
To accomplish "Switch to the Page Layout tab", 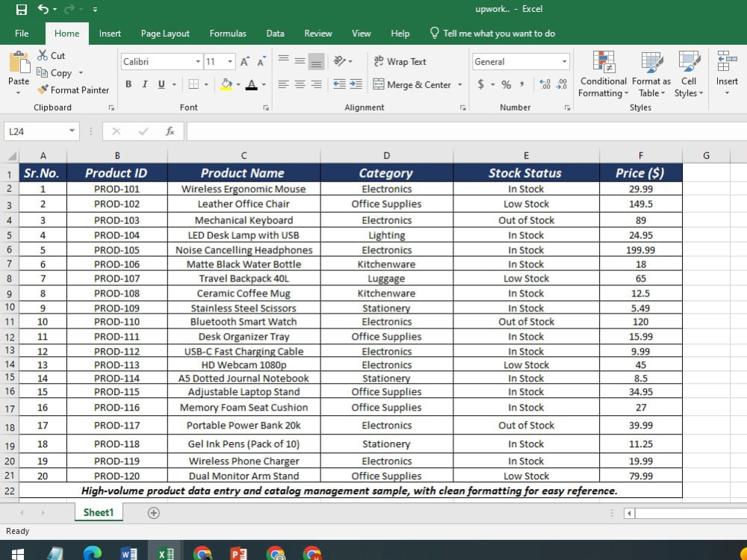I will (165, 34).
